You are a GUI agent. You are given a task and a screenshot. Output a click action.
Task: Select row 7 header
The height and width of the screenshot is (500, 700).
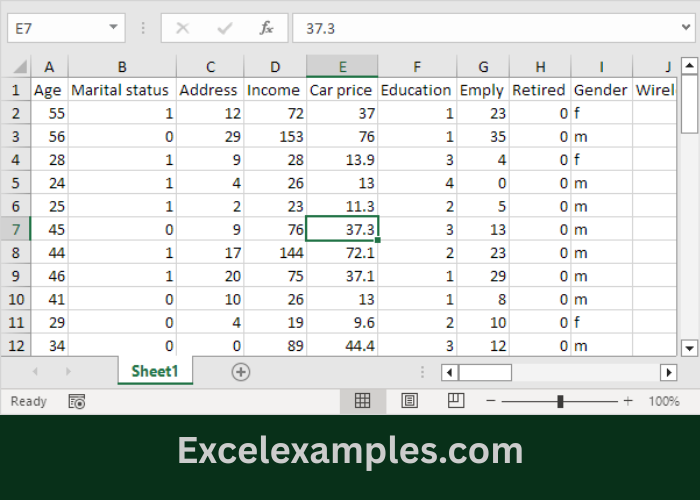(15, 229)
